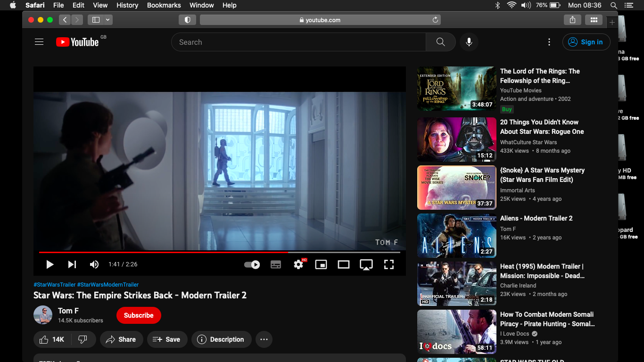Open the Edit menu
The image size is (644, 362).
(79, 5)
